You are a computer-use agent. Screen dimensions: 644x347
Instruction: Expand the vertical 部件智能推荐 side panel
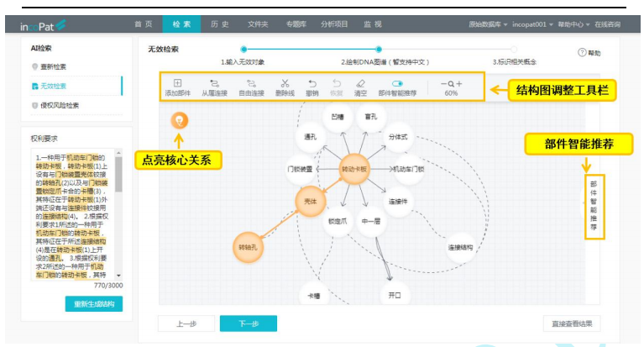click(x=594, y=206)
